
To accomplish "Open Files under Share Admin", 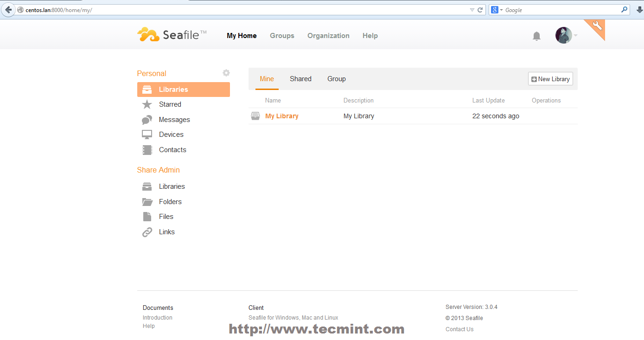I will coord(166,217).
